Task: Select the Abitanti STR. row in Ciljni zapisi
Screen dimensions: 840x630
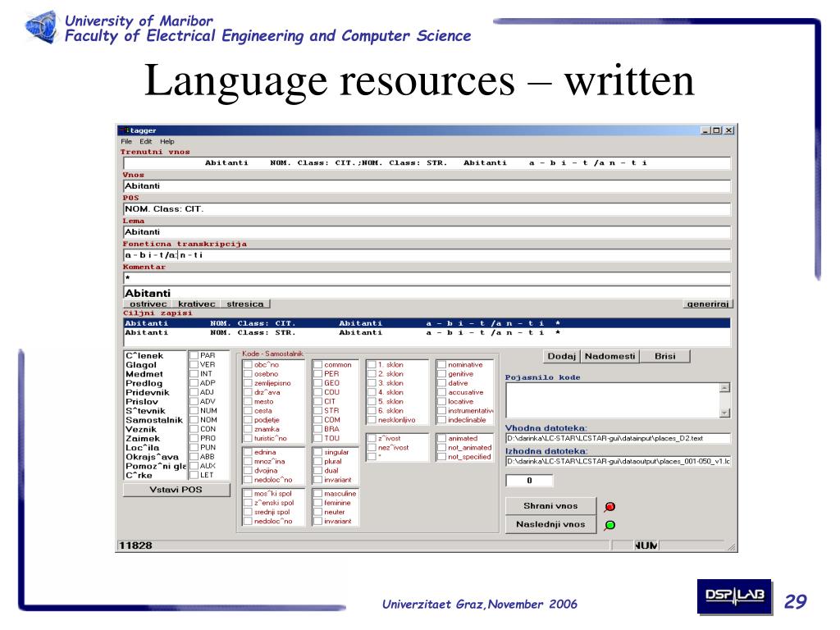Action: 427,333
